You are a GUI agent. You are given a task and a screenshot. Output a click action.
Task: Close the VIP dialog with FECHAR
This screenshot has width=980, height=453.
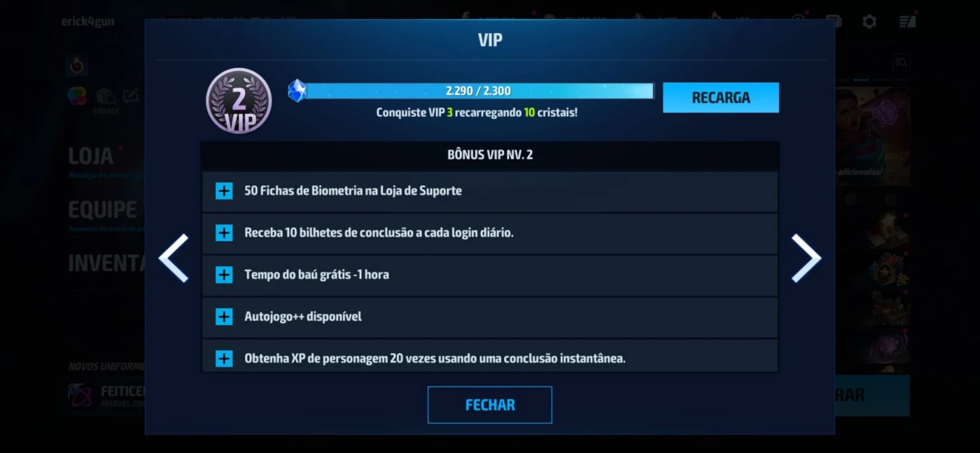(x=490, y=405)
